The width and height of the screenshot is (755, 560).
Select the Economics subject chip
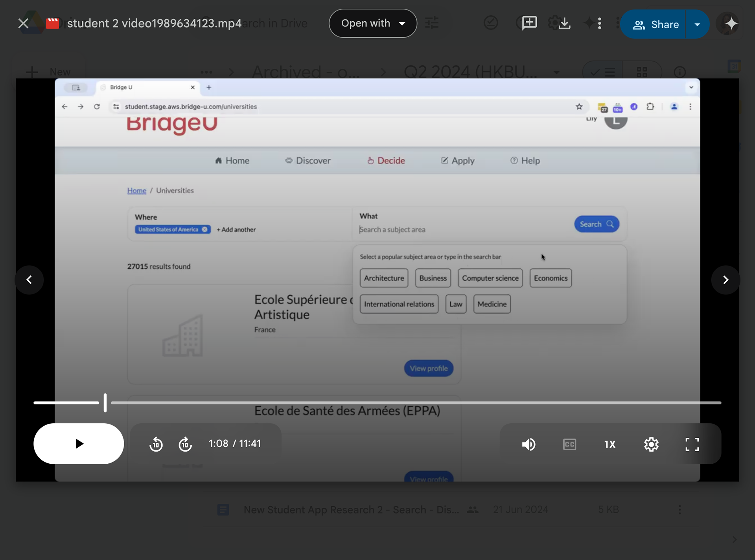tap(551, 278)
